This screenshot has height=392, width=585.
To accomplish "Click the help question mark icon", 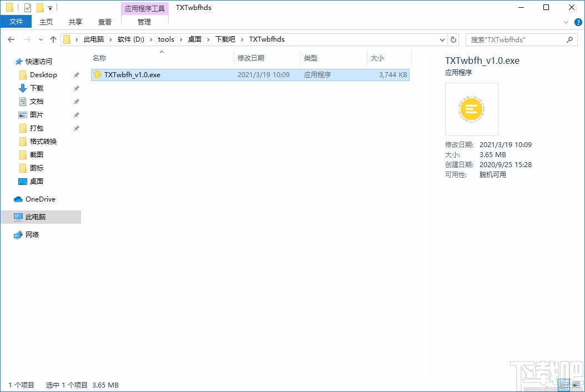I will click(x=578, y=22).
